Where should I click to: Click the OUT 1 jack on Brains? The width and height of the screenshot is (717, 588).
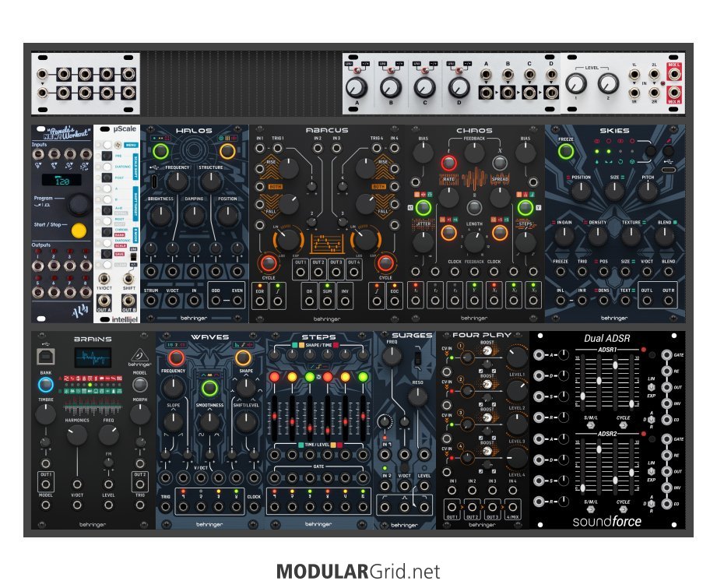[x=46, y=484]
